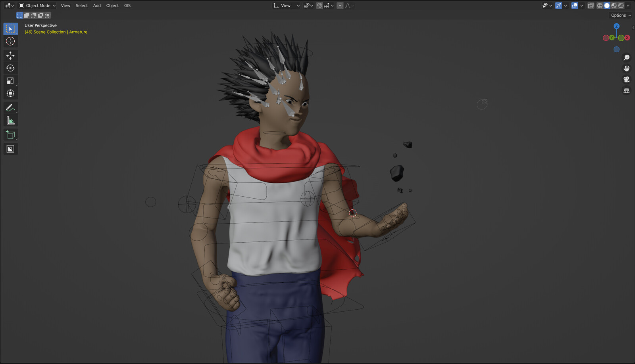
Task: Open selectability and visibility dropdown
Action: coord(547,6)
